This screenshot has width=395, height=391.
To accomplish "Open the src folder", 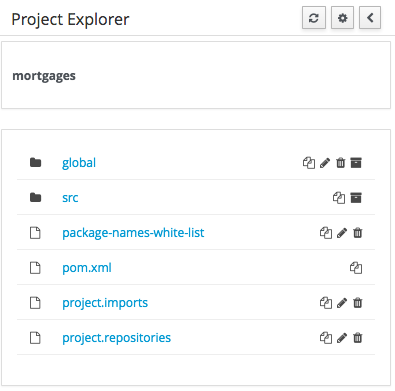I will (x=70, y=198).
